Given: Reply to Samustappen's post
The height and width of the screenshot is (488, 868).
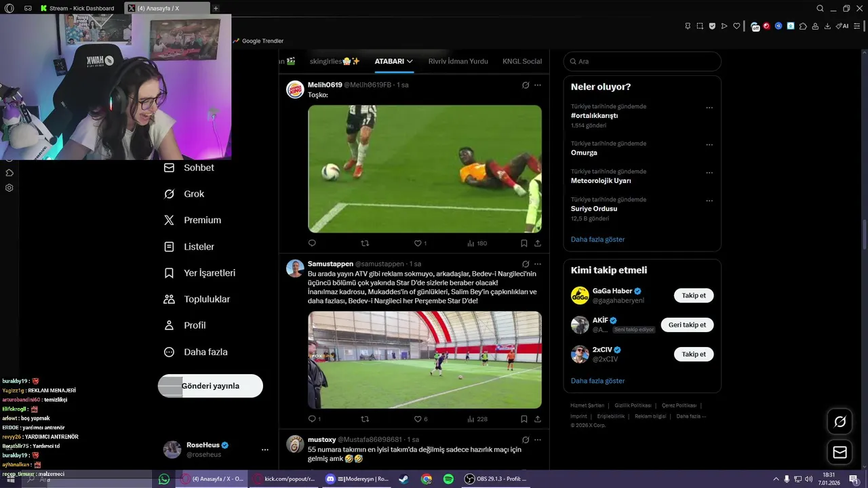Looking at the screenshot, I should tap(314, 419).
